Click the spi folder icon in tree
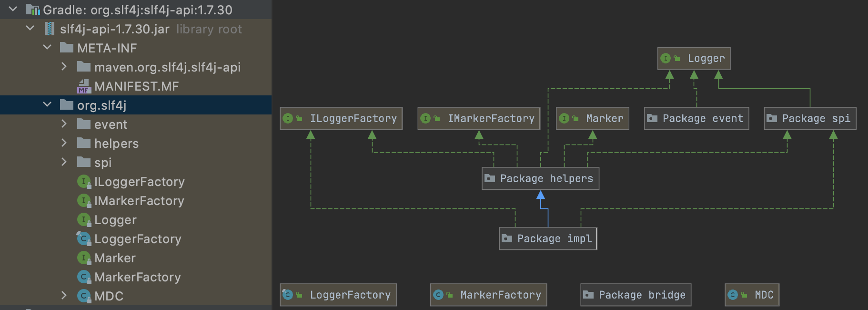The width and height of the screenshot is (868, 310). (84, 162)
